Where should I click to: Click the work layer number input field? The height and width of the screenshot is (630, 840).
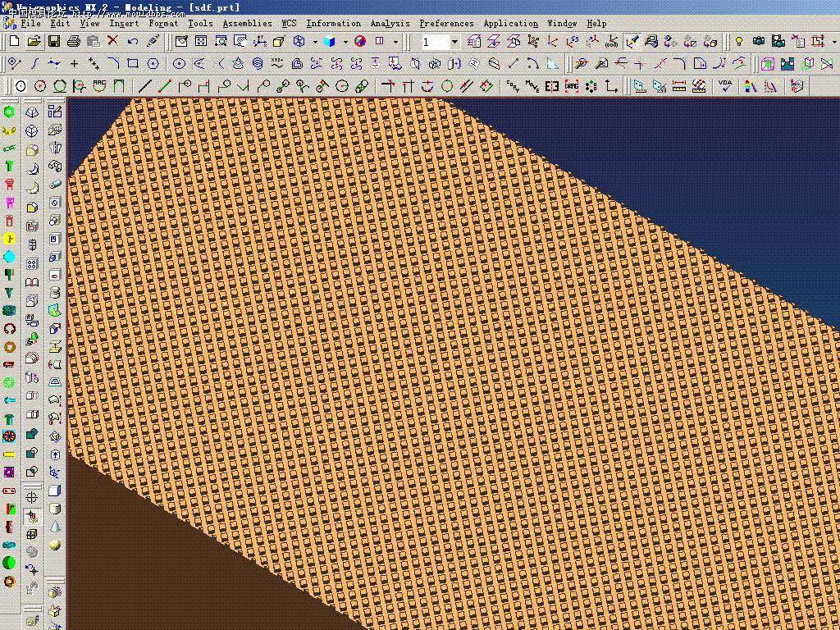[x=435, y=41]
